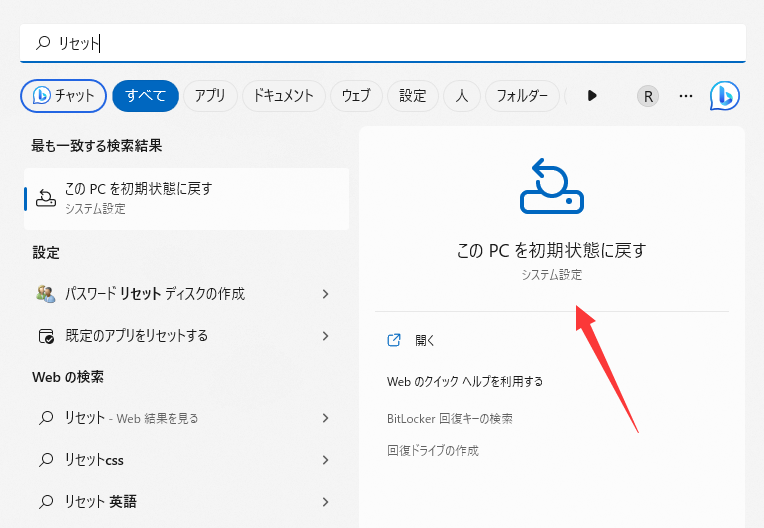Open the Bing チャット tab
The image size is (764, 528).
63,95
